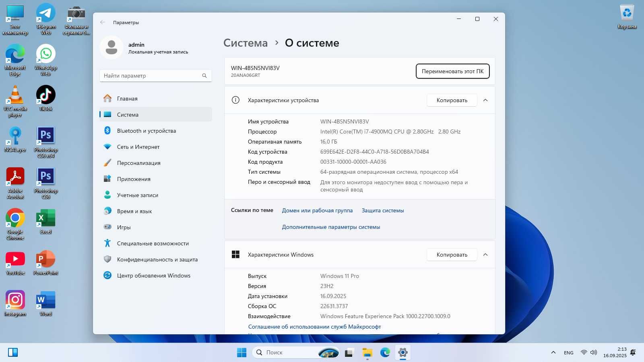Open the Recycle Bin (Корзина)
Image resolution: width=644 pixels, height=362 pixels.
click(x=627, y=16)
